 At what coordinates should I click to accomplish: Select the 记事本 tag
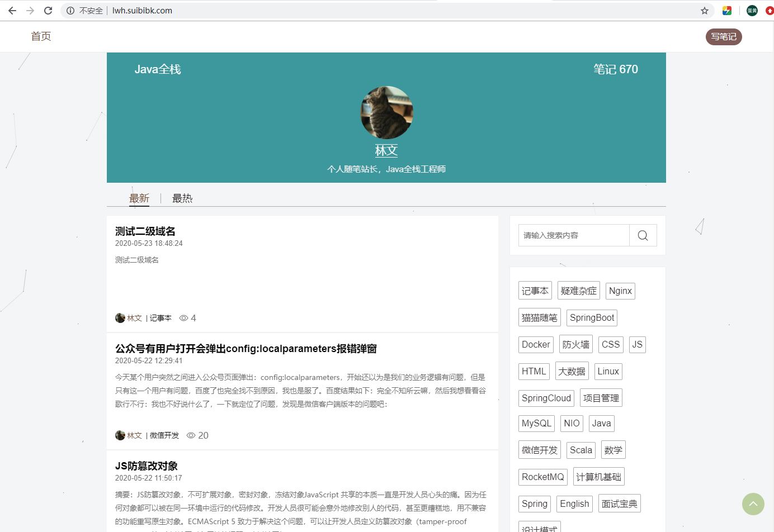[535, 291]
